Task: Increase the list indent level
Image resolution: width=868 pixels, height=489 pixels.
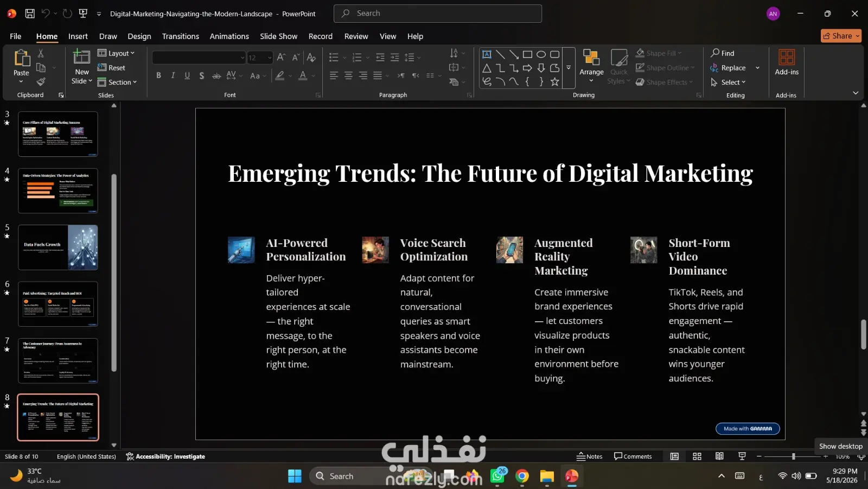Action: coord(395,58)
